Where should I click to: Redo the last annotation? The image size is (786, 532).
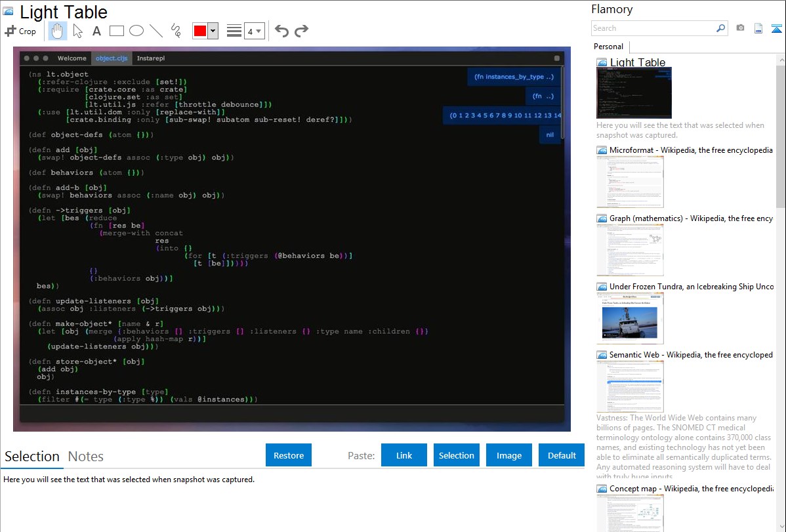(302, 31)
